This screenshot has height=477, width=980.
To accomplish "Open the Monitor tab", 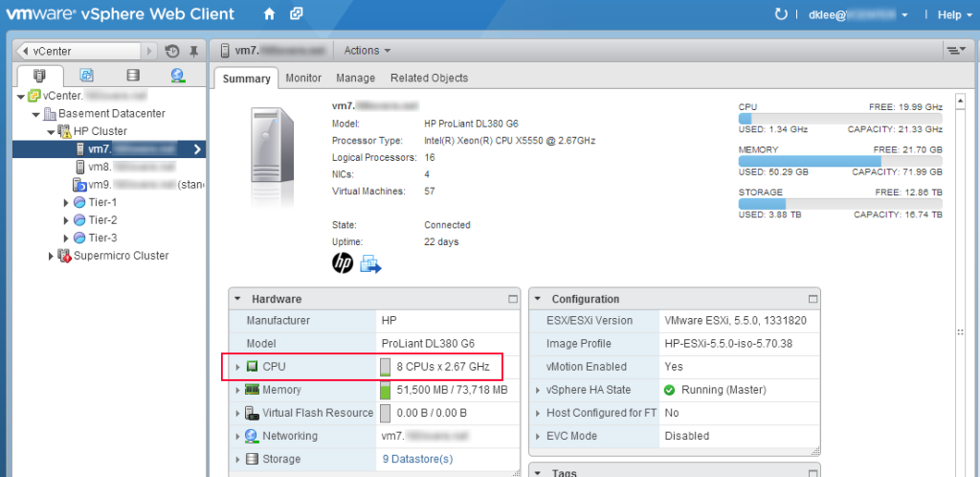I will [x=303, y=79].
